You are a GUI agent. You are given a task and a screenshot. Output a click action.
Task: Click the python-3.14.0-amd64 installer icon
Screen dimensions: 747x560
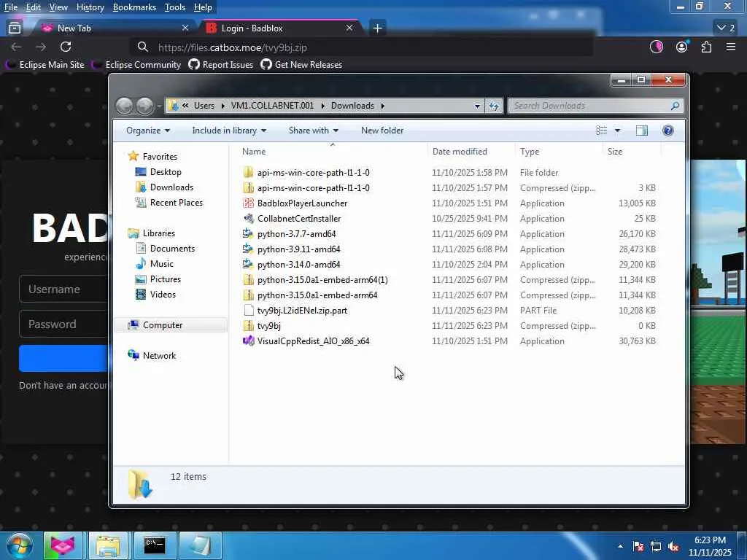click(248, 264)
